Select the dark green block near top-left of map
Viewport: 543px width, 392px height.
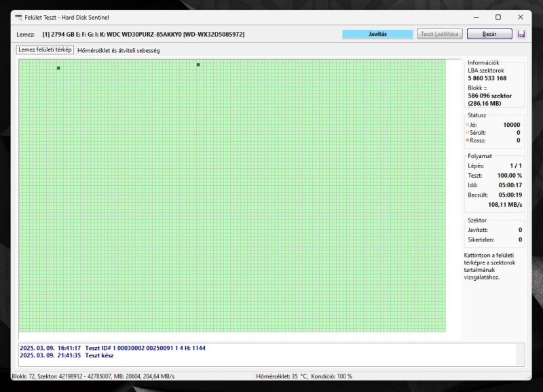[58, 68]
